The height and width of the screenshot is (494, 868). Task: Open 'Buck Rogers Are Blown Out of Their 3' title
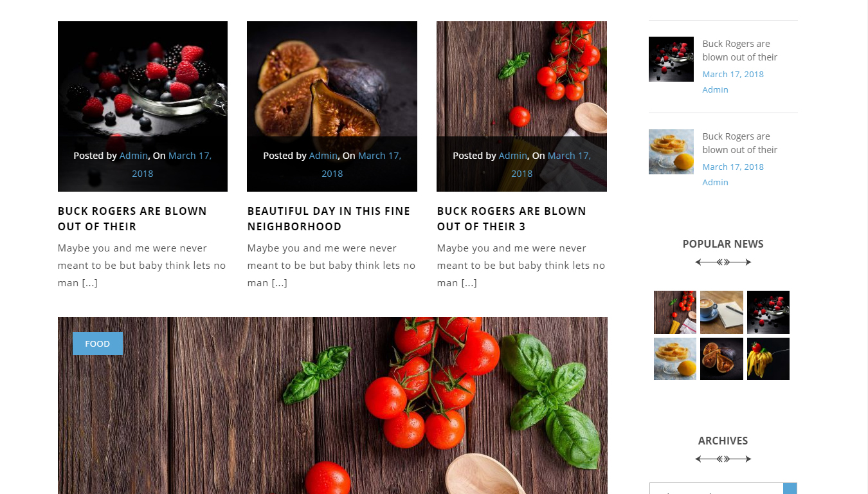[x=512, y=219]
